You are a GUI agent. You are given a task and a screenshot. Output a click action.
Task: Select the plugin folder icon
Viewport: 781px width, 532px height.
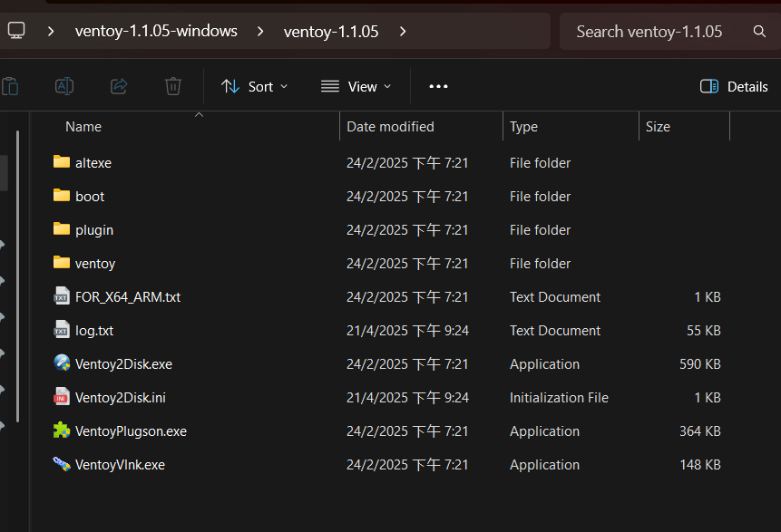(x=62, y=229)
